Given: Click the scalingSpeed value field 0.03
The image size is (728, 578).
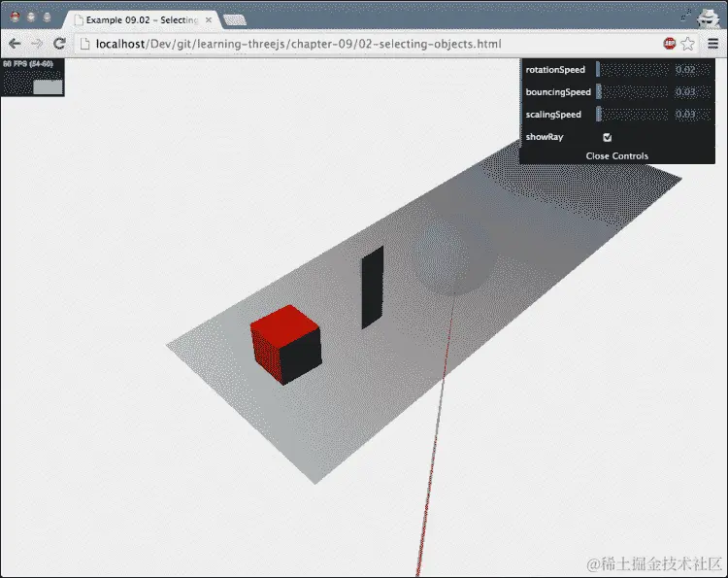Looking at the screenshot, I should 692,115.
